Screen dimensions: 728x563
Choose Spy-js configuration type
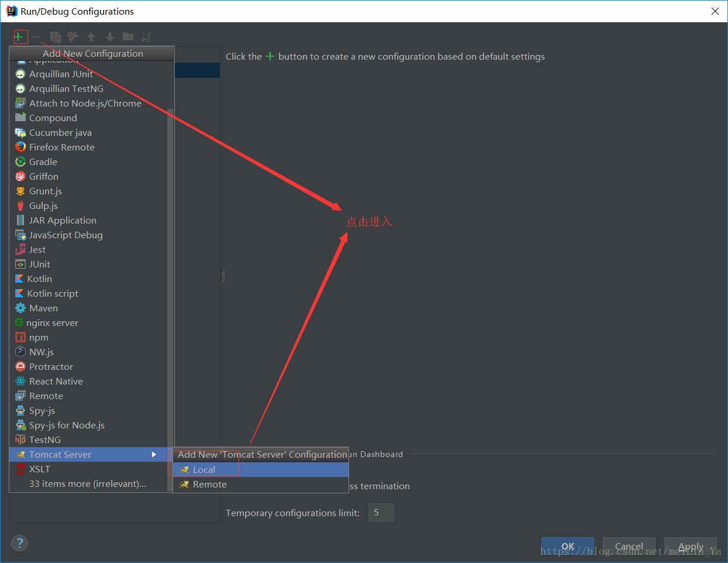(88, 410)
